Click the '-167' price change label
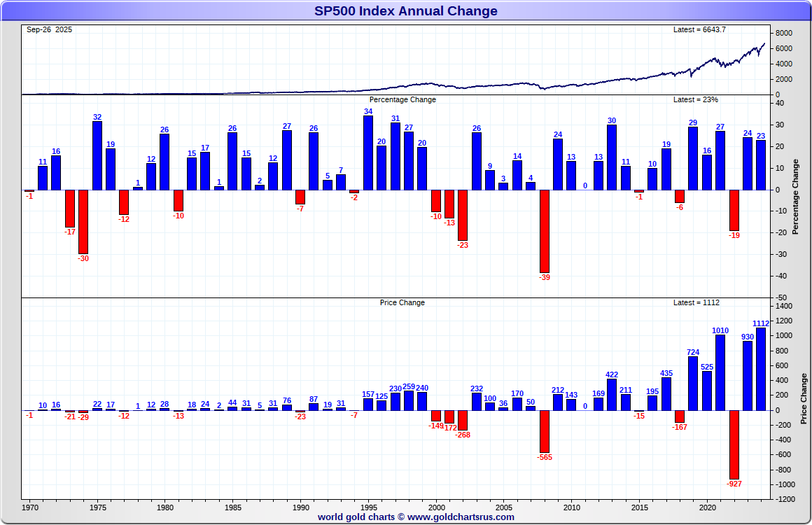The image size is (812, 525). [680, 427]
